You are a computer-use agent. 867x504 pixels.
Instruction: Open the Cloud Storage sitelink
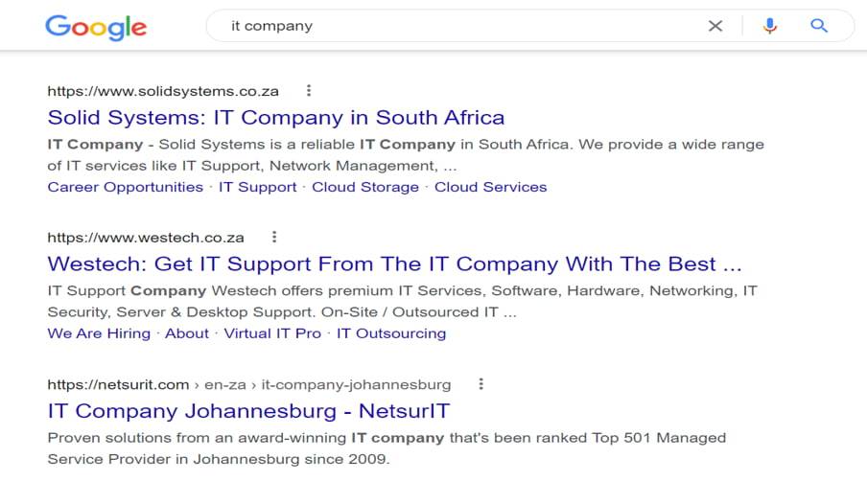pyautogui.click(x=365, y=188)
